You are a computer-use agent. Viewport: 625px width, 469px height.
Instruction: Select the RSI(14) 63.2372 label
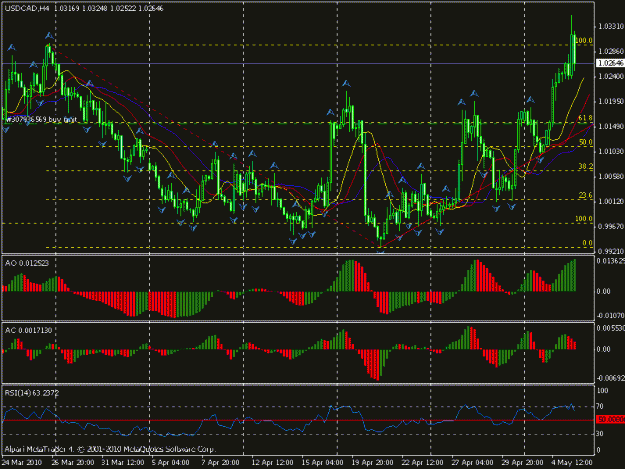32,393
